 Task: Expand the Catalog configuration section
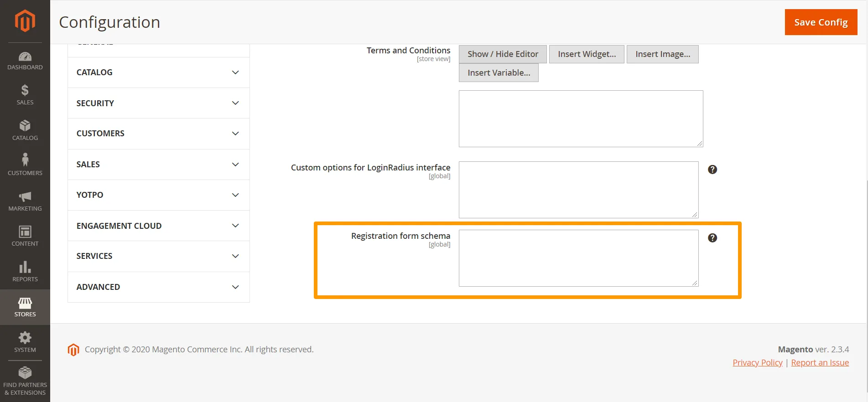[x=158, y=72]
